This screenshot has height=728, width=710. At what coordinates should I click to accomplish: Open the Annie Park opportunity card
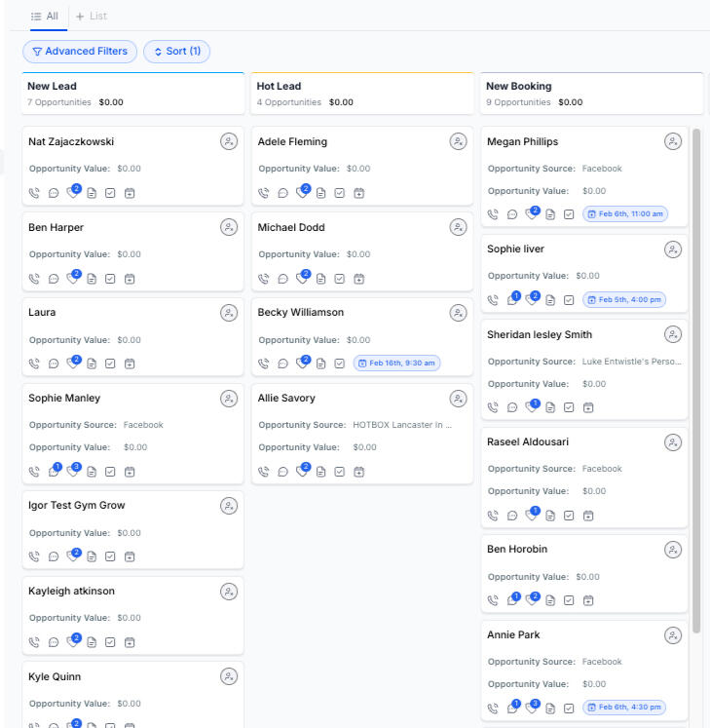coord(513,635)
